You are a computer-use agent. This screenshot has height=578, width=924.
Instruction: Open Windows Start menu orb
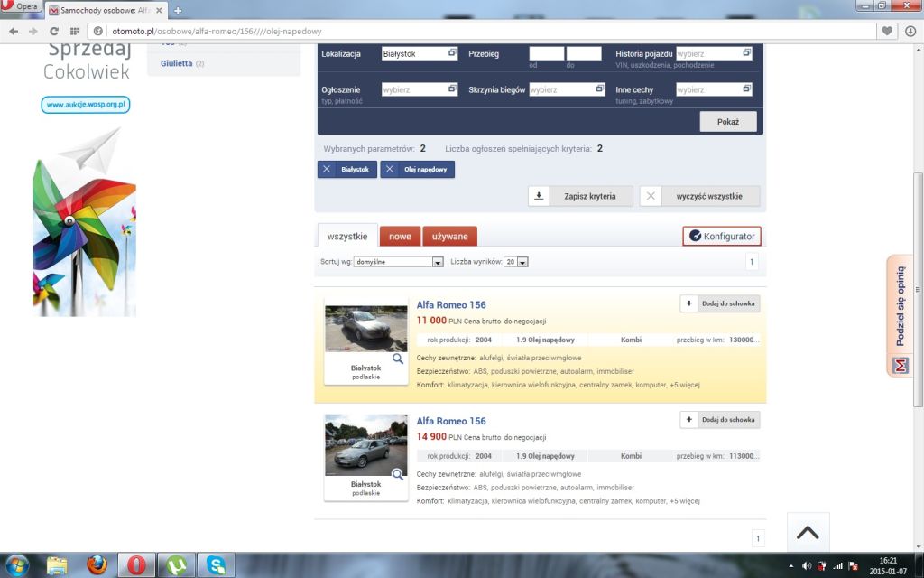16,565
